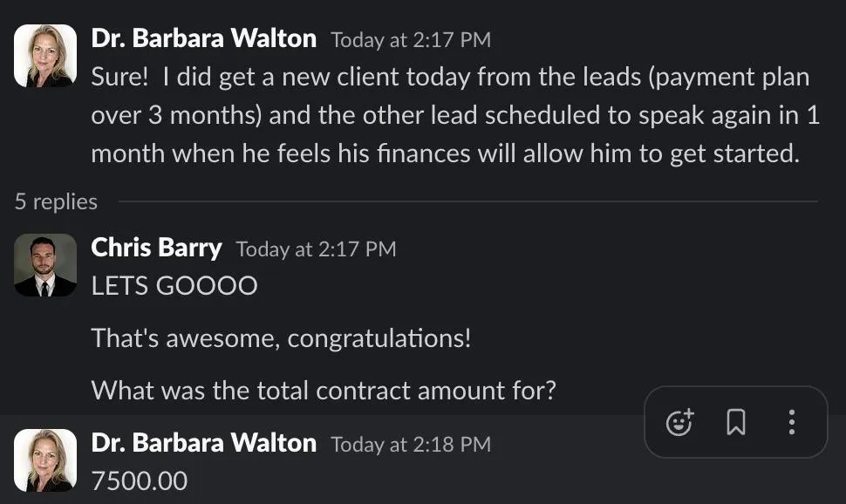Click the line mentioning finances in Barbara's message
Screen dimensions: 846x504
click(x=445, y=153)
